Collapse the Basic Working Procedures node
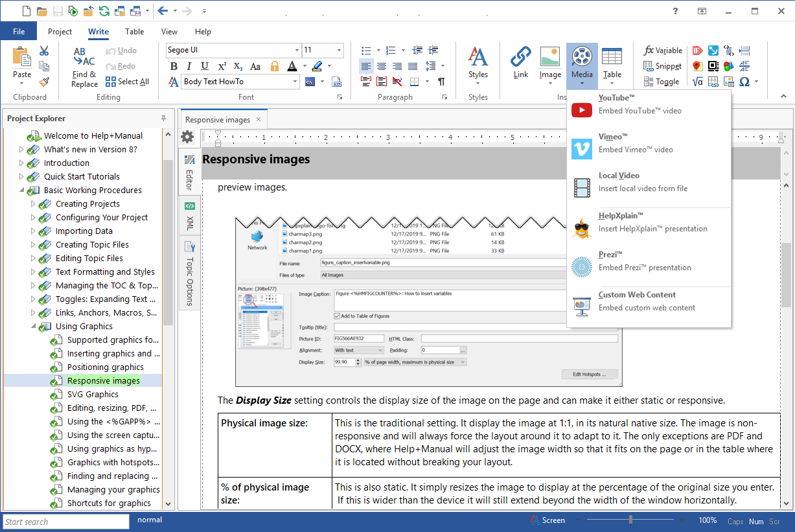795x532 pixels. point(21,191)
